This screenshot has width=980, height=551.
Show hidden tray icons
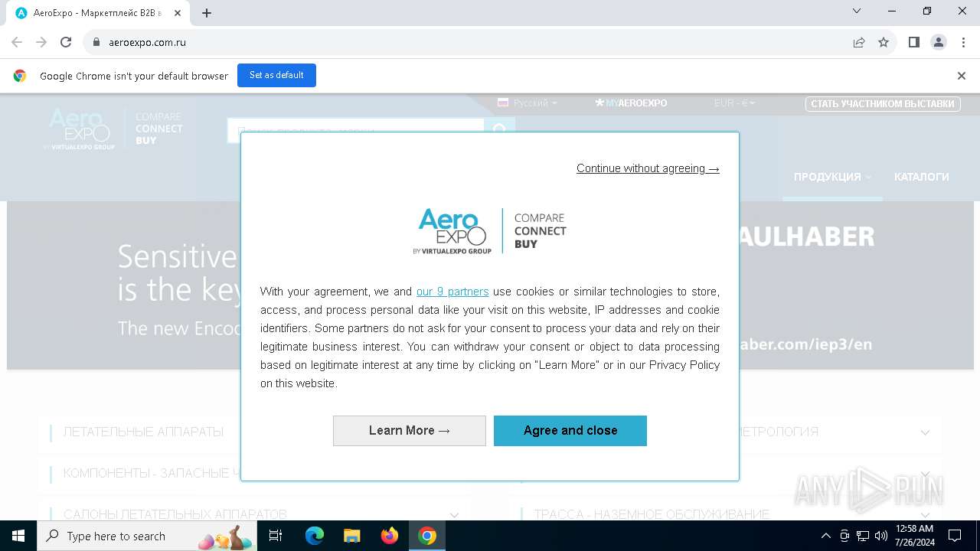click(826, 536)
